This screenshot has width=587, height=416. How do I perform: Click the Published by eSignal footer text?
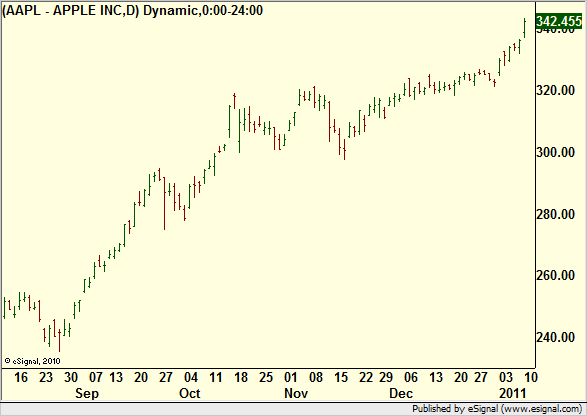point(497,409)
